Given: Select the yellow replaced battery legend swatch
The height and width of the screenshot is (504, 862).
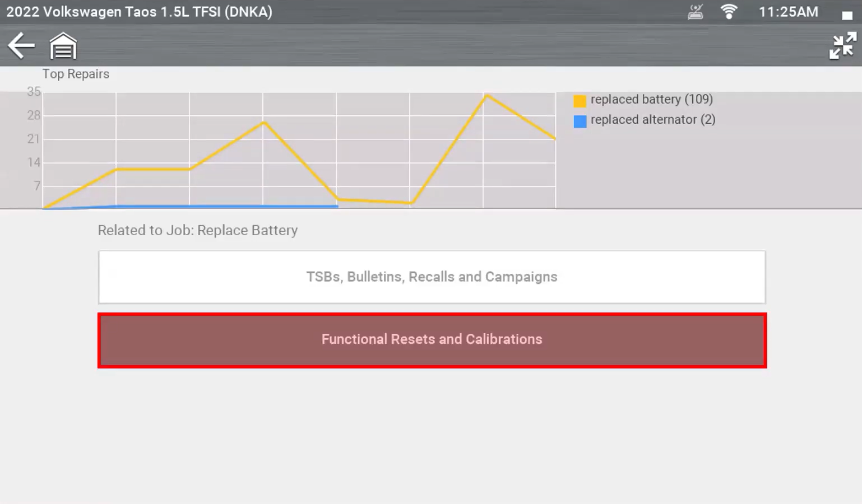Looking at the screenshot, I should [x=580, y=101].
